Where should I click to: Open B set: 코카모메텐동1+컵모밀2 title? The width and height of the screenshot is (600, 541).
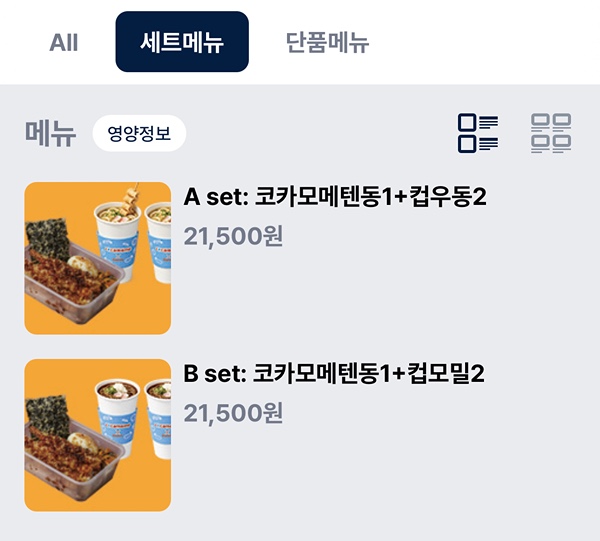pos(335,374)
